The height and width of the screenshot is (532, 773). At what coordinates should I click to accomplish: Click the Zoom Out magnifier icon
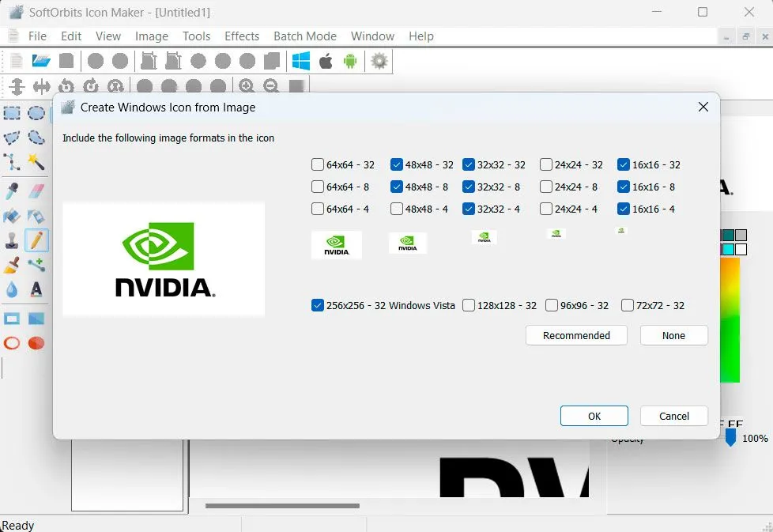point(270,86)
